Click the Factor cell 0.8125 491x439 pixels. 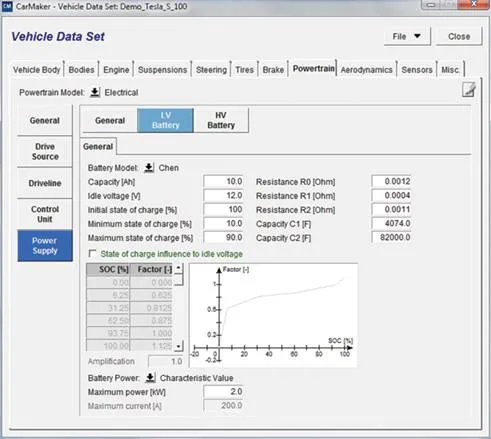pyautogui.click(x=151, y=308)
